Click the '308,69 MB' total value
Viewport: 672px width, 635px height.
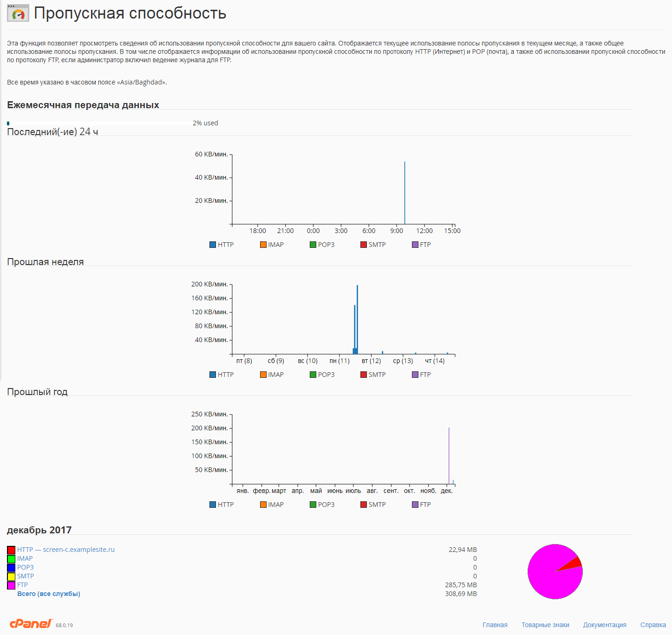(x=461, y=594)
